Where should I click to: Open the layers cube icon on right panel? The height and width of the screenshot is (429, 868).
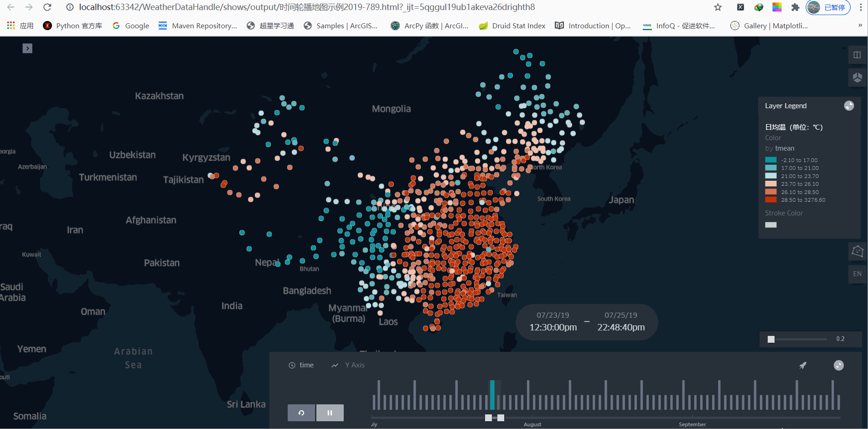tap(858, 77)
